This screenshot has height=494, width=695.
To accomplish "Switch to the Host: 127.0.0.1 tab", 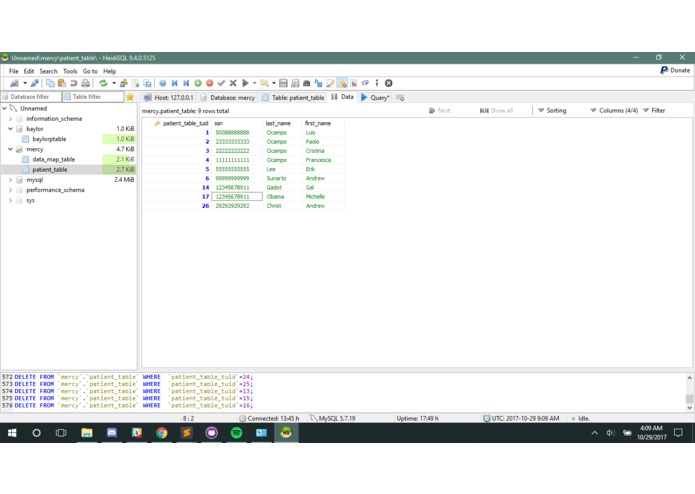I will (169, 97).
